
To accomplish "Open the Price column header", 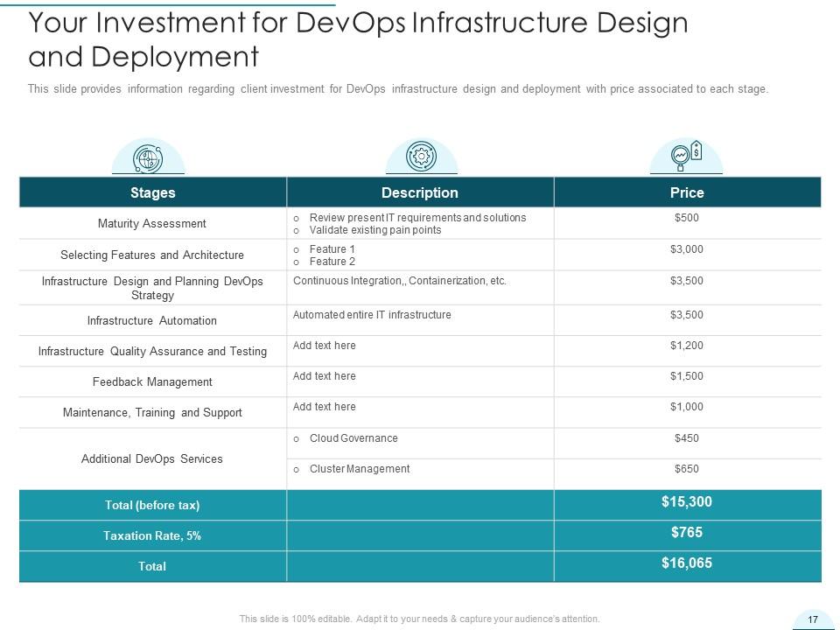I will (x=688, y=192).
